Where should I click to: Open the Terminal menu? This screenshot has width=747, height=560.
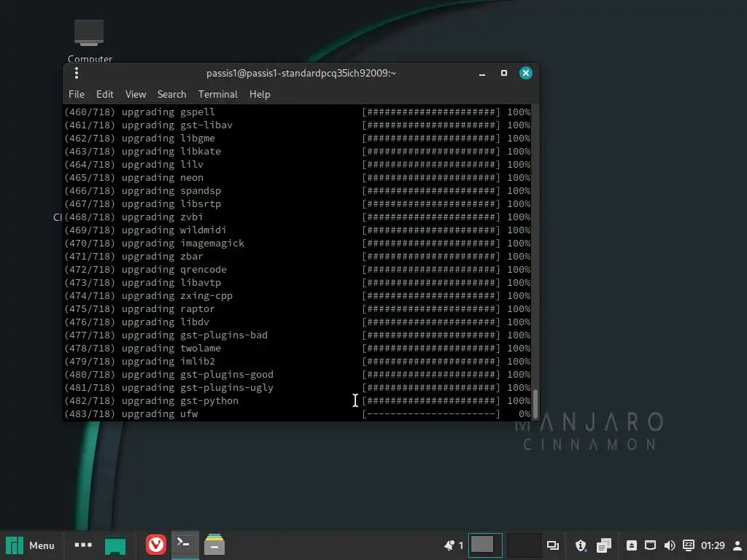(x=217, y=94)
